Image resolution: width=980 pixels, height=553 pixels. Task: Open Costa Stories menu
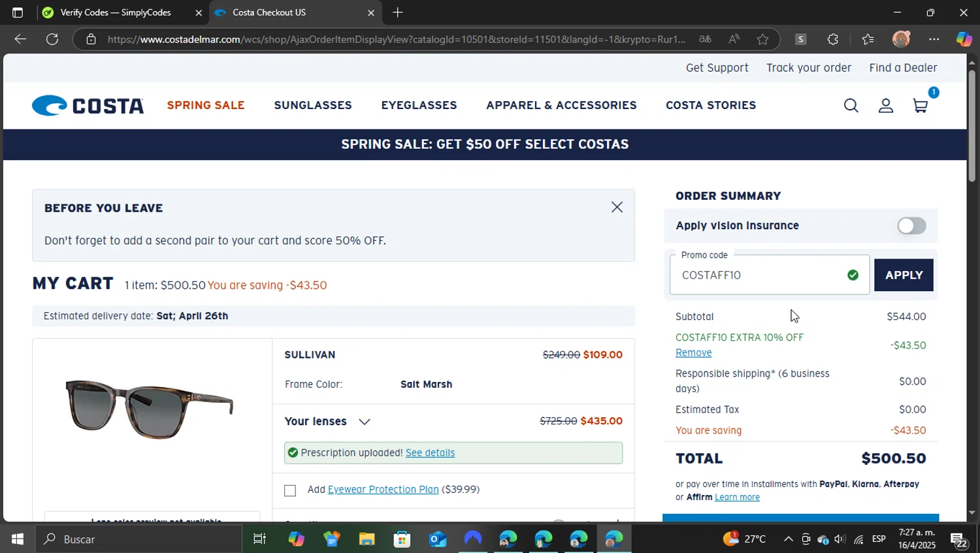[x=711, y=105]
